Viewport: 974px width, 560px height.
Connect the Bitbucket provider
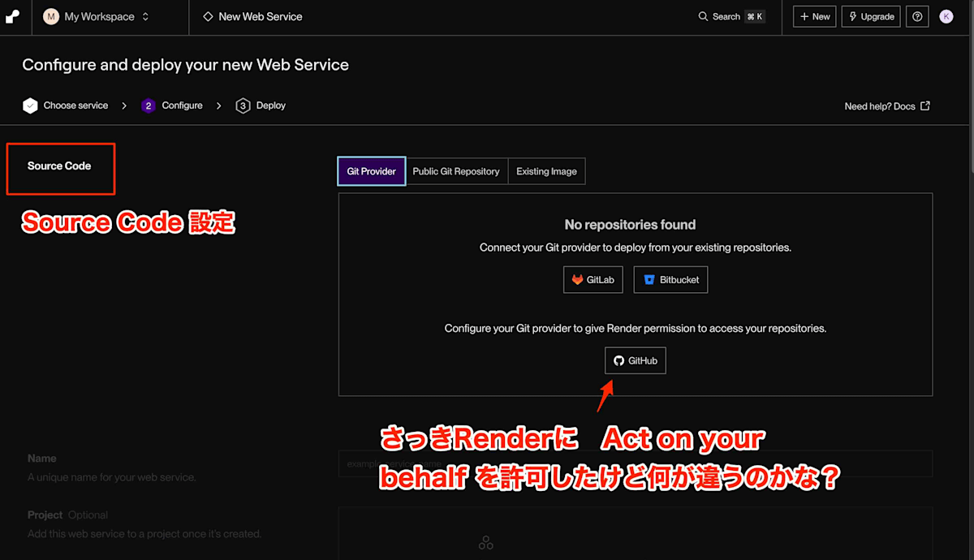coord(670,279)
